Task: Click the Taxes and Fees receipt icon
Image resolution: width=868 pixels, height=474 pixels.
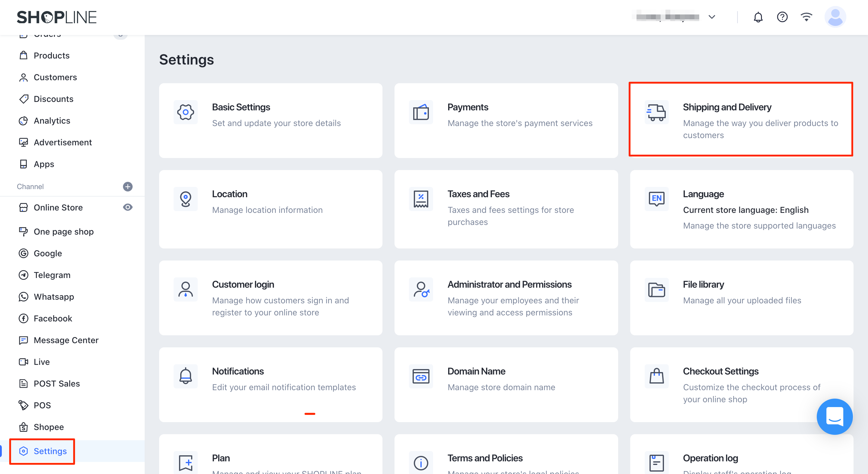Action: coord(421,199)
